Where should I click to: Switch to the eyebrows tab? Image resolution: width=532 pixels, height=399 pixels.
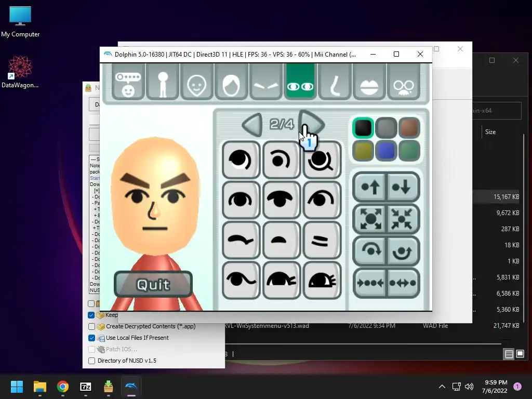pos(265,82)
